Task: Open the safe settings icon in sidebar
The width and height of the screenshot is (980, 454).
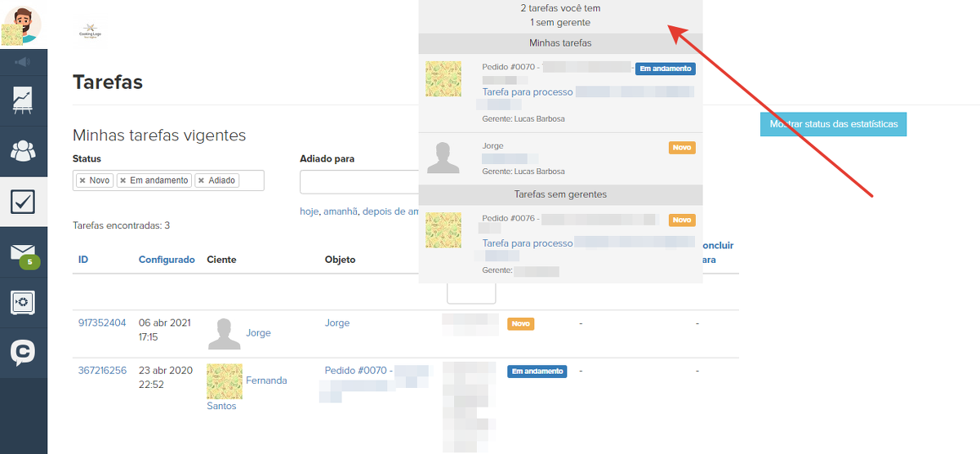Action: tap(23, 303)
